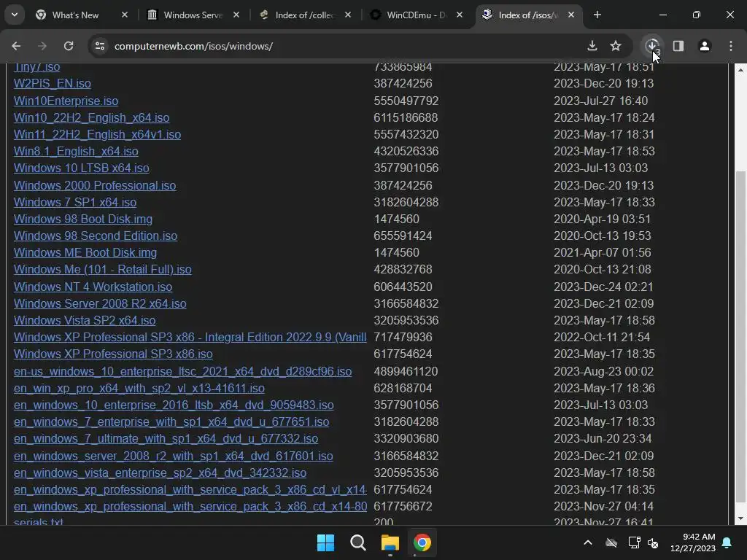Select the Index of /isos tab

[528, 15]
